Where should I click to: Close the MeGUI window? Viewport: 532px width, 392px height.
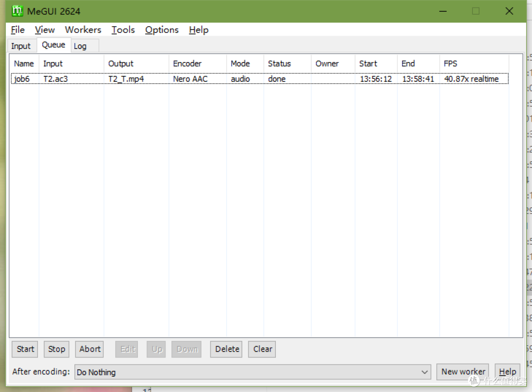click(509, 11)
